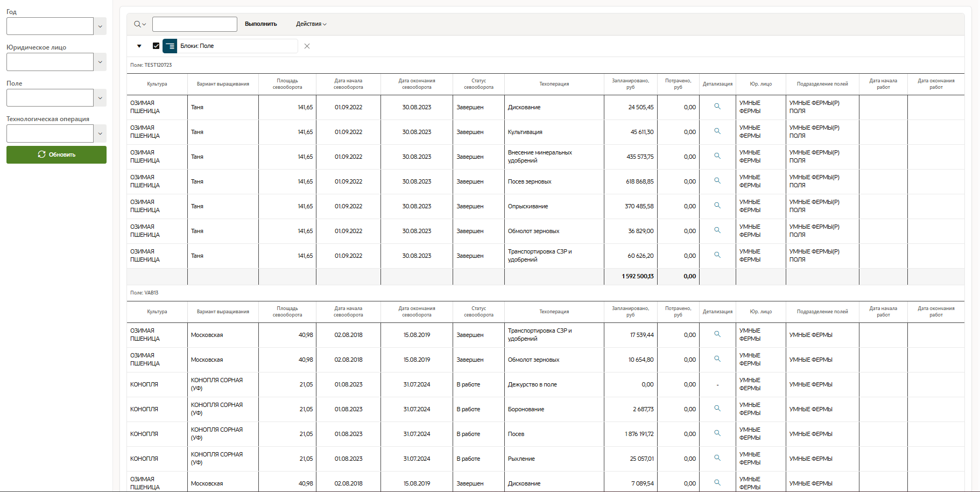Open detail magnifier for Обмолот зерновых 10 654,80 row
Screen dimensions: 980x492
[x=717, y=359]
